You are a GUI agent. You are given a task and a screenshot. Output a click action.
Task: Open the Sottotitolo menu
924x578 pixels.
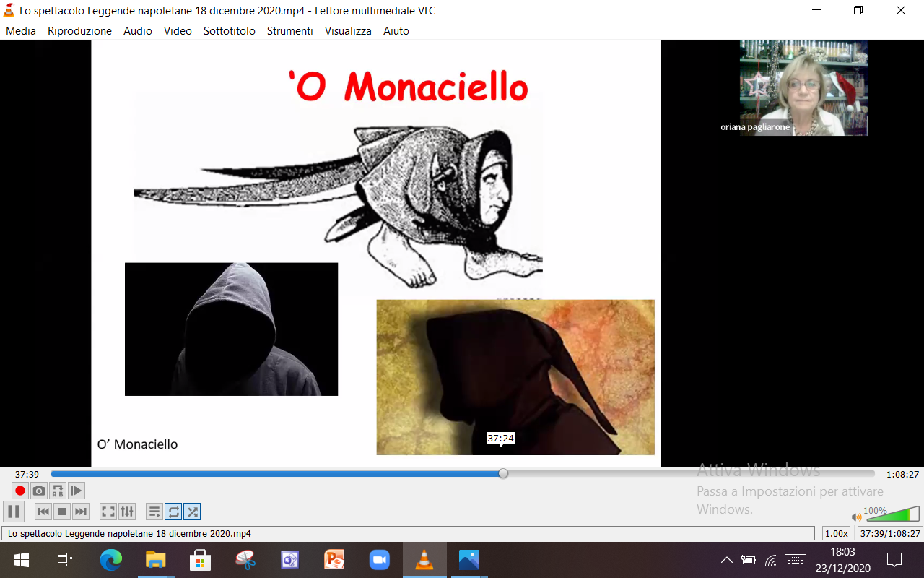point(230,31)
